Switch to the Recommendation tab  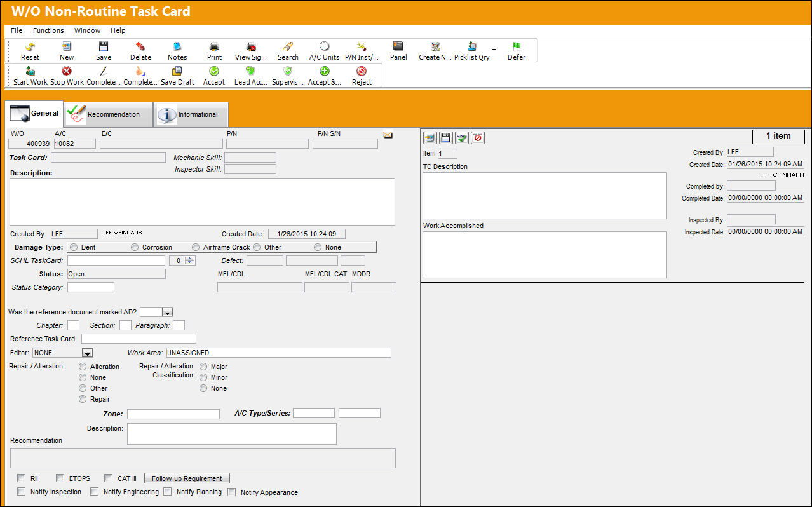tap(109, 114)
